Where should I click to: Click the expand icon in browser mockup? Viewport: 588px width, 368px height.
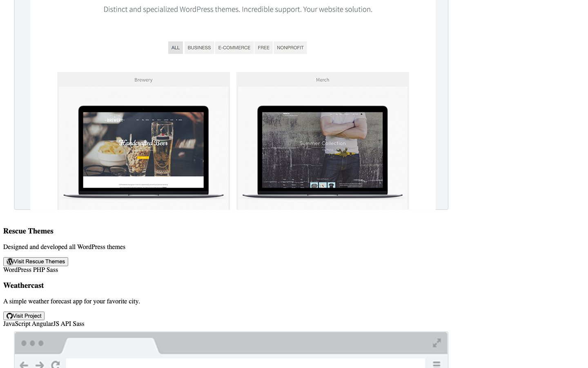click(437, 343)
